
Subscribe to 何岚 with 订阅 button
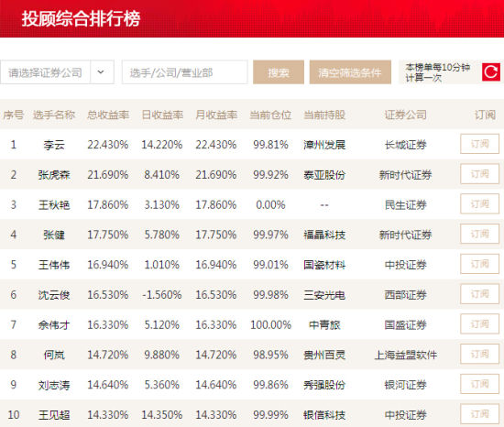pyautogui.click(x=479, y=354)
